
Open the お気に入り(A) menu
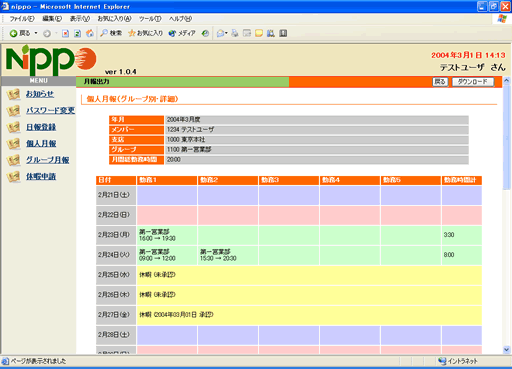[x=114, y=19]
